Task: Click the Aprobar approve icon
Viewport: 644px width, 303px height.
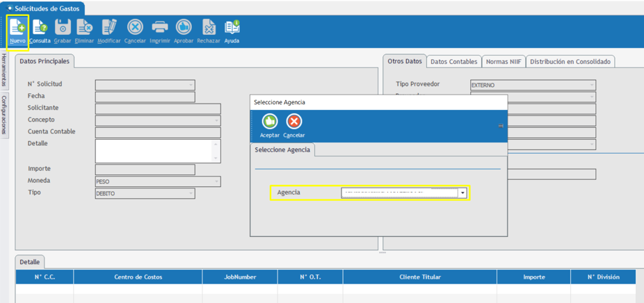Action: coord(184,28)
